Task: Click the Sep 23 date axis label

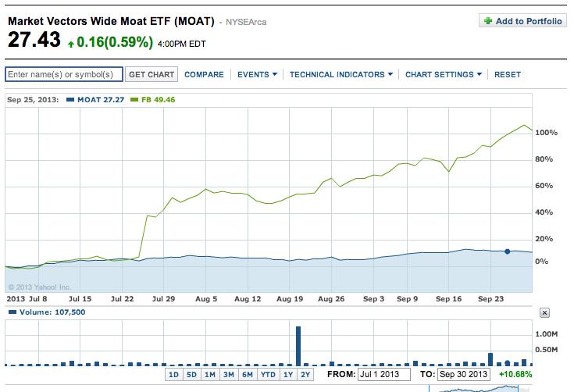Action: coord(490,299)
